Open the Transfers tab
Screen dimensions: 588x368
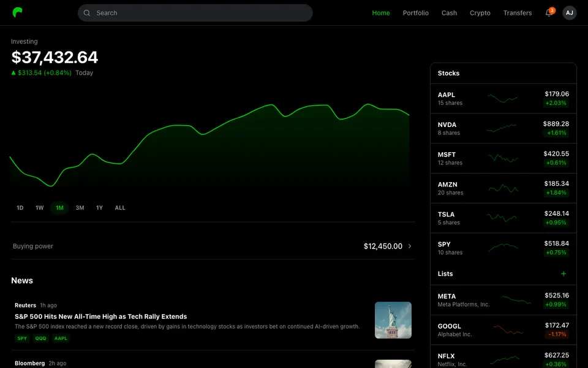coord(518,13)
